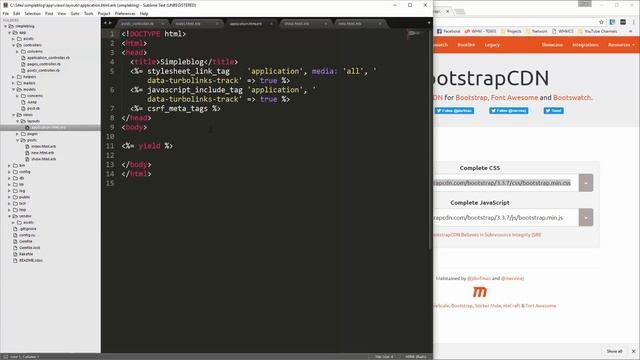Switch to the posts_controller.rb editor tab
The height and width of the screenshot is (360, 640).
(141, 24)
